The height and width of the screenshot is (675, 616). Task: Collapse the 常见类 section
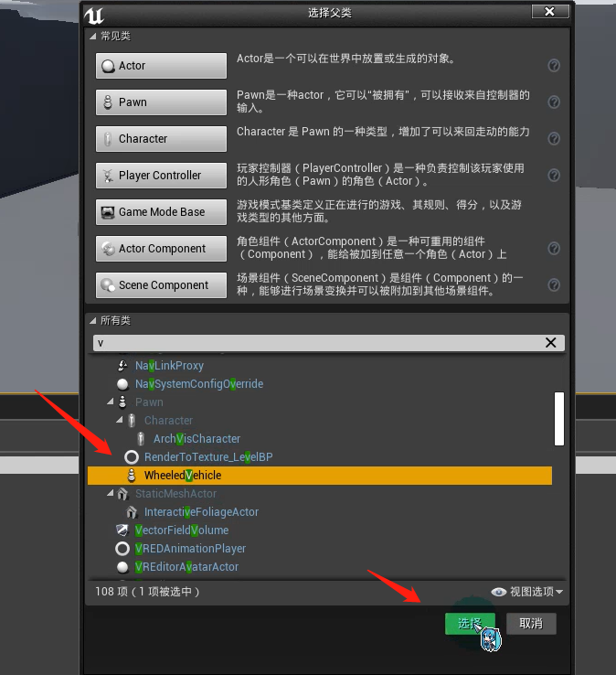(x=93, y=37)
